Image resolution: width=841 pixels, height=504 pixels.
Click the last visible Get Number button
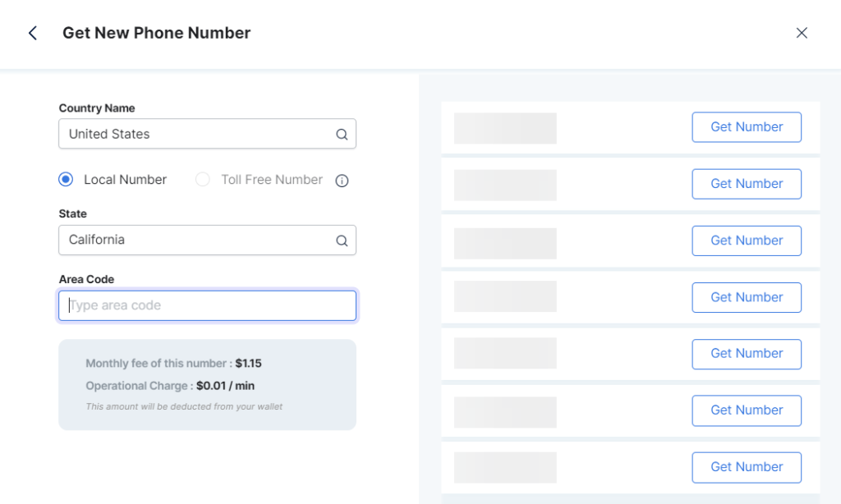tap(746, 467)
